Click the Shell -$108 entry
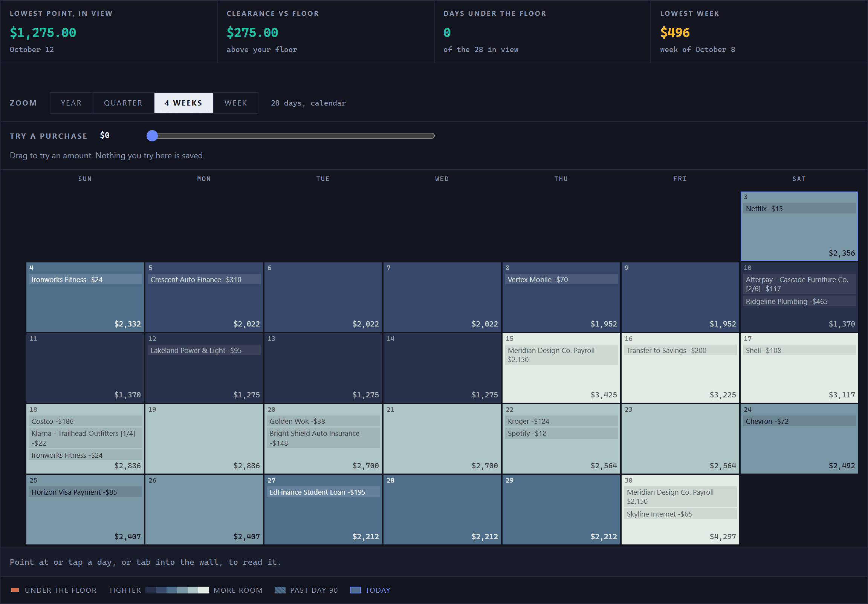The height and width of the screenshot is (604, 868). [x=799, y=350]
